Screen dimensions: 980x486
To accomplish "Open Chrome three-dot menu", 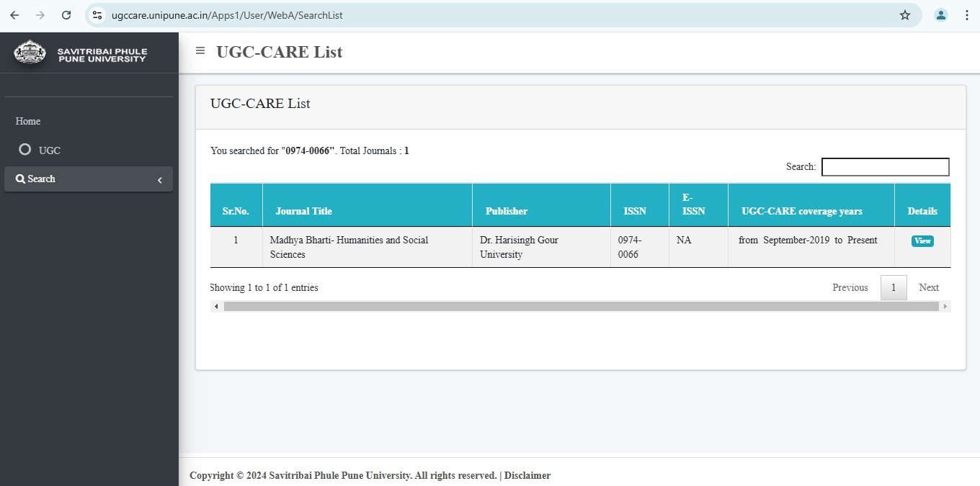I will pos(966,15).
